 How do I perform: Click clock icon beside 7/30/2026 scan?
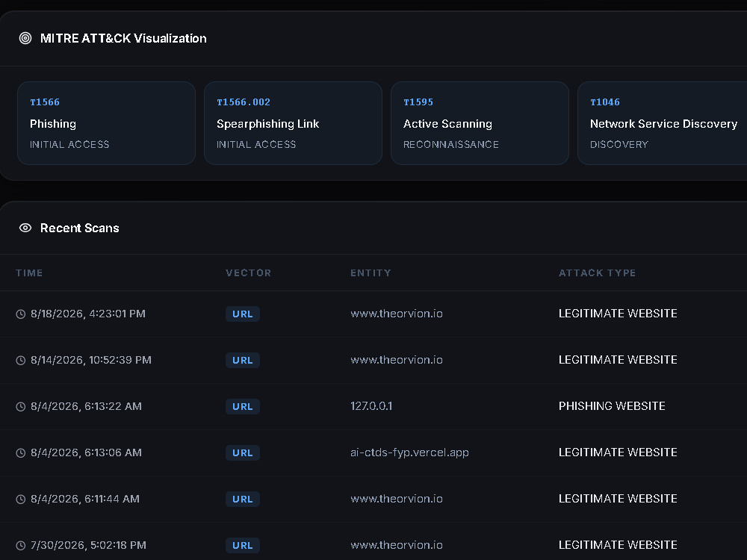click(x=20, y=545)
